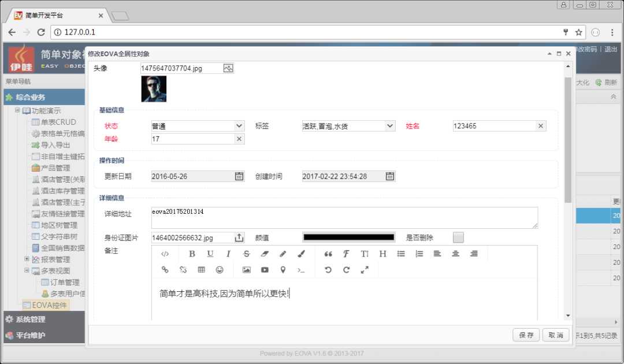
Task: Click the black 颜值 color swatch
Action: 348,237
